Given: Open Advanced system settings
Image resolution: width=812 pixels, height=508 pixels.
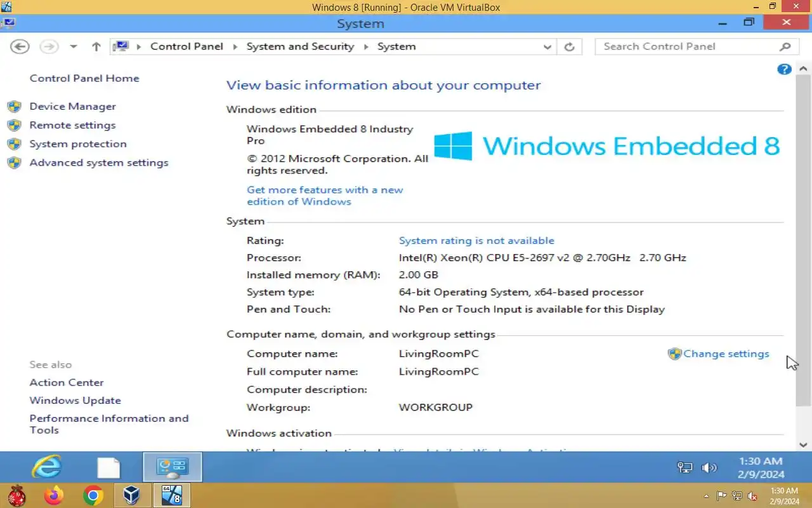Looking at the screenshot, I should point(99,163).
